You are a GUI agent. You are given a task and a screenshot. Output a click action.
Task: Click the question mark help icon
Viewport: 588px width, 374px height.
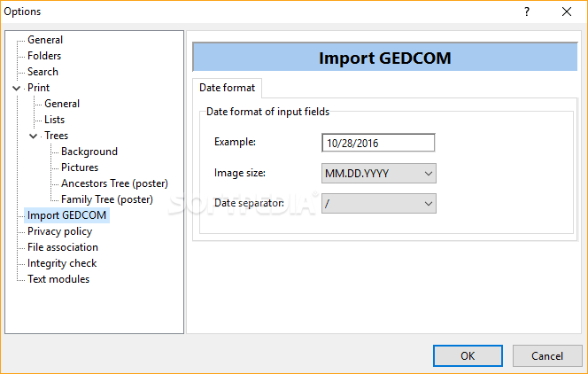pos(526,12)
